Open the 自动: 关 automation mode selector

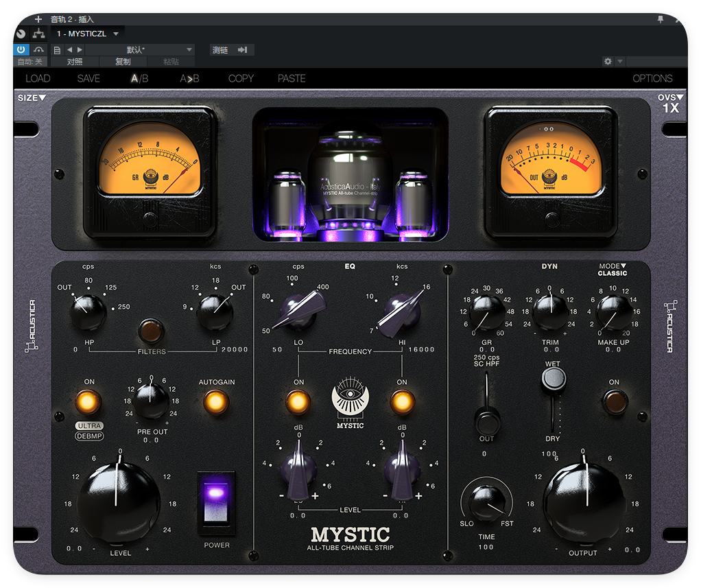coord(30,62)
